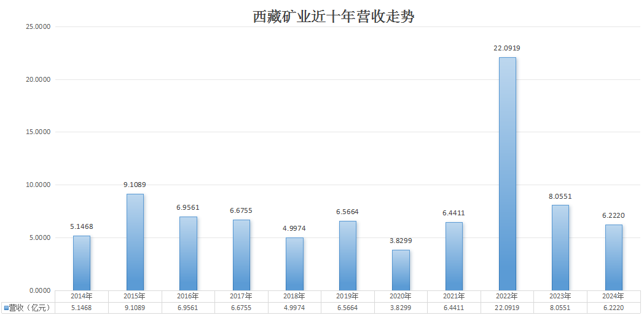The height and width of the screenshot is (315, 644).
Task: Select the 2018年 bar in the chart
Action: coord(294,264)
